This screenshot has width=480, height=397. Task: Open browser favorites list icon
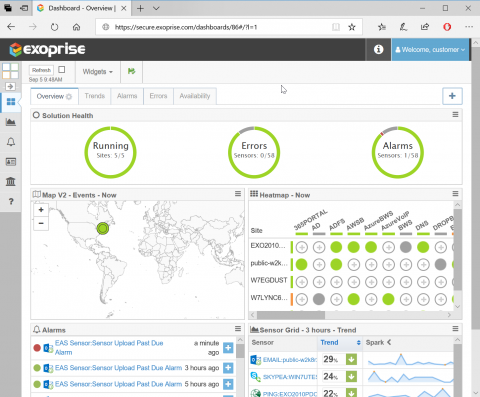(382, 27)
